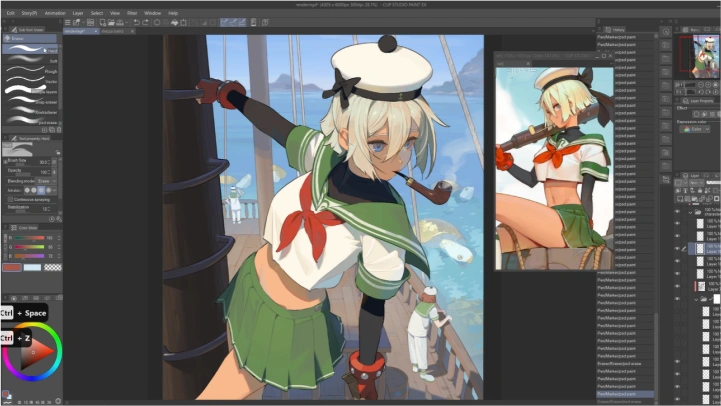Click the top Pen/Marker/pad paint history entry

click(625, 37)
